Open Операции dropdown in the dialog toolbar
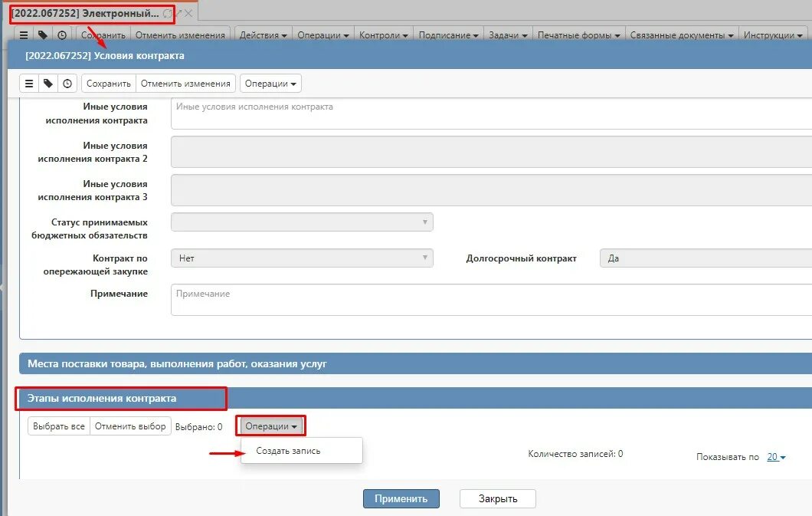812x516 pixels. (x=270, y=84)
